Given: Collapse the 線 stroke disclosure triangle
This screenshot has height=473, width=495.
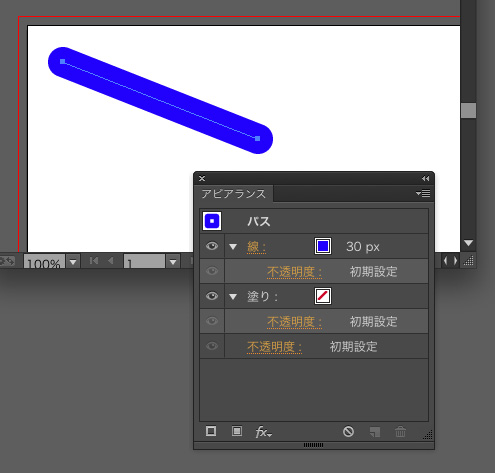Looking at the screenshot, I should [x=233, y=247].
